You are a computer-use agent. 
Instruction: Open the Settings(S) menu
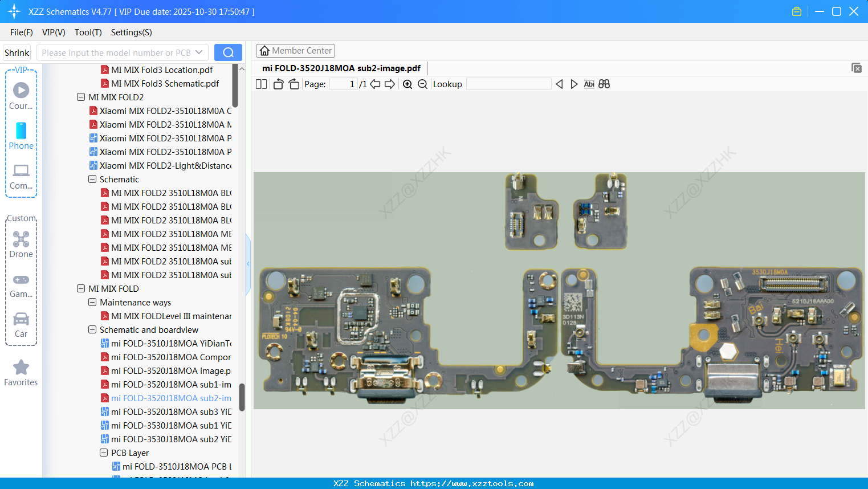pyautogui.click(x=131, y=32)
